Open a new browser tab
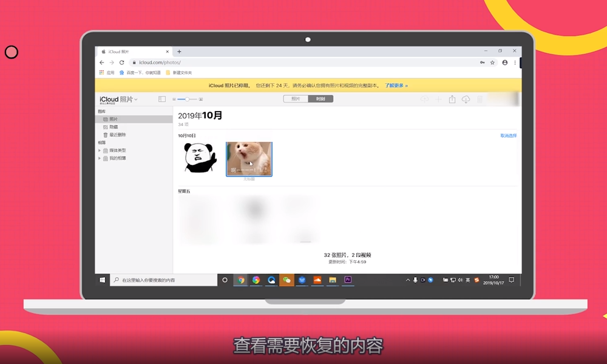Viewport: 607px width, 364px height. [179, 52]
